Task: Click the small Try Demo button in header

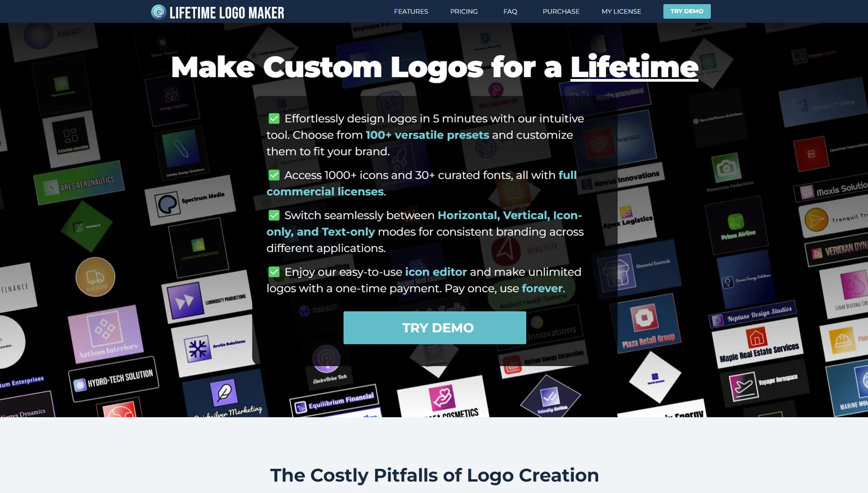Action: pos(686,11)
